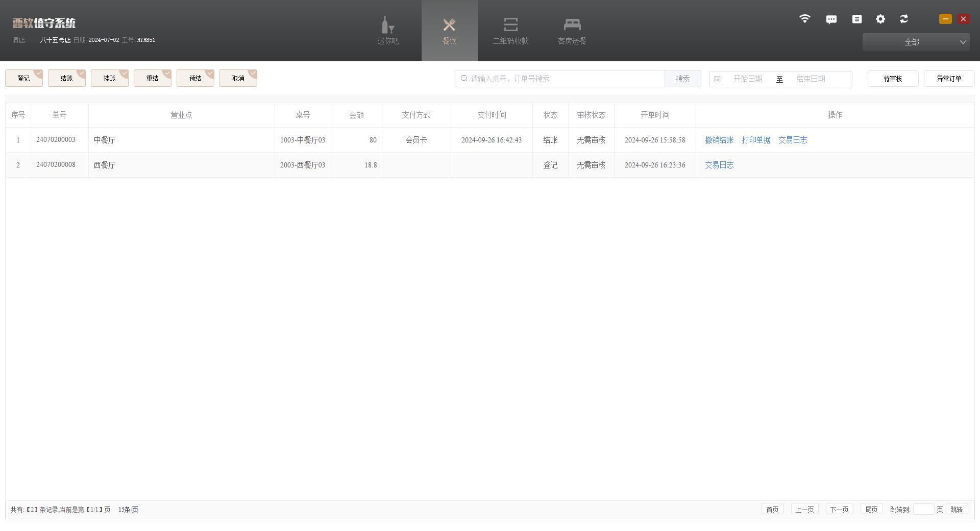Open the 开始日期 start date picker
Viewport: 980px width, 531px height.
[x=747, y=79]
